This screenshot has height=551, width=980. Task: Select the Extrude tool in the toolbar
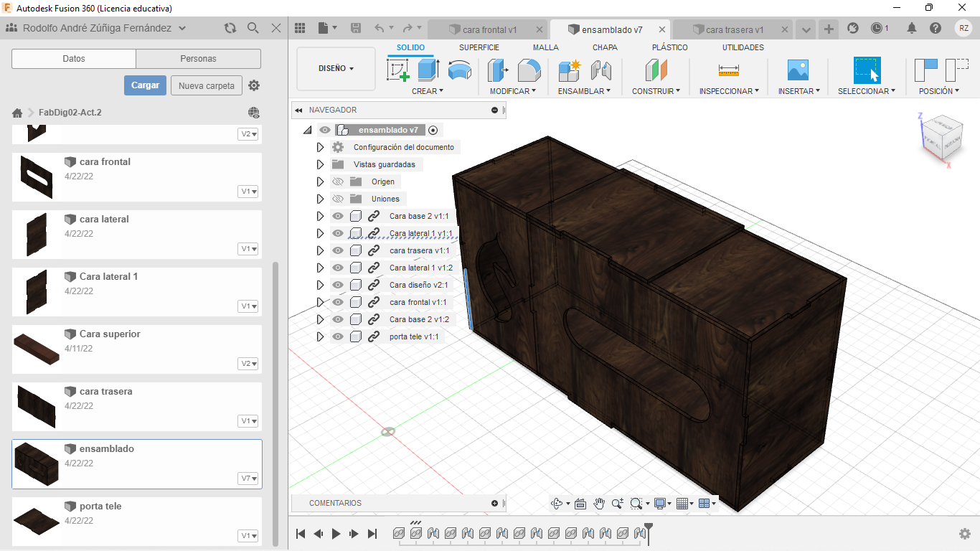[x=428, y=70]
